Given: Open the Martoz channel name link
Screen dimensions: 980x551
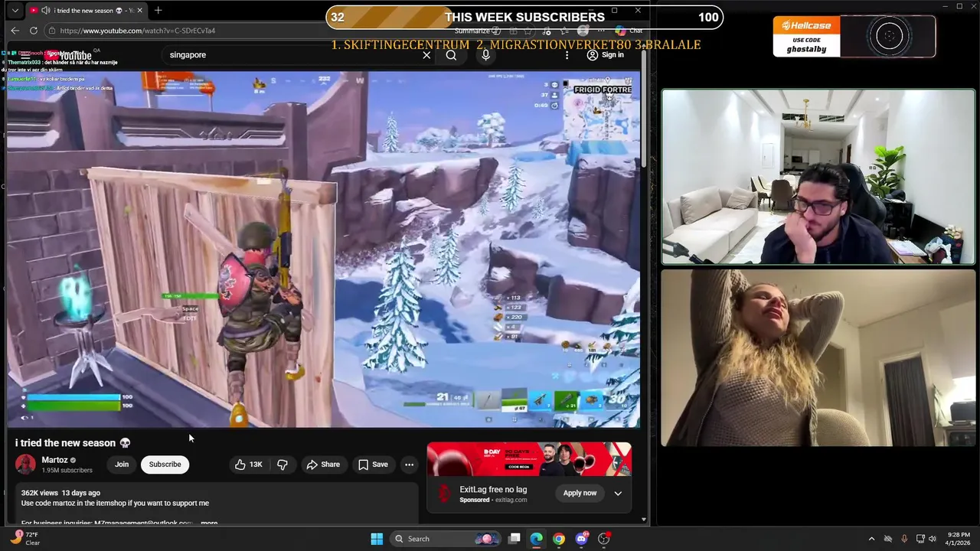Looking at the screenshot, I should click(x=54, y=460).
